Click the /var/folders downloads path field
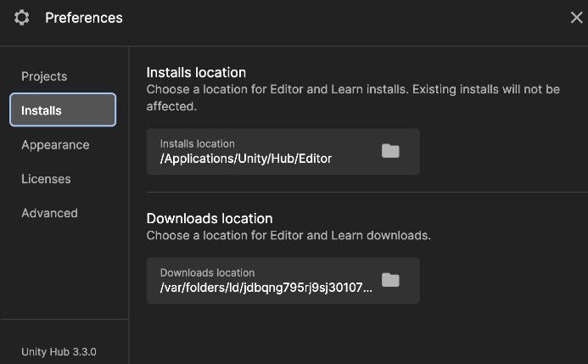 pos(283,280)
